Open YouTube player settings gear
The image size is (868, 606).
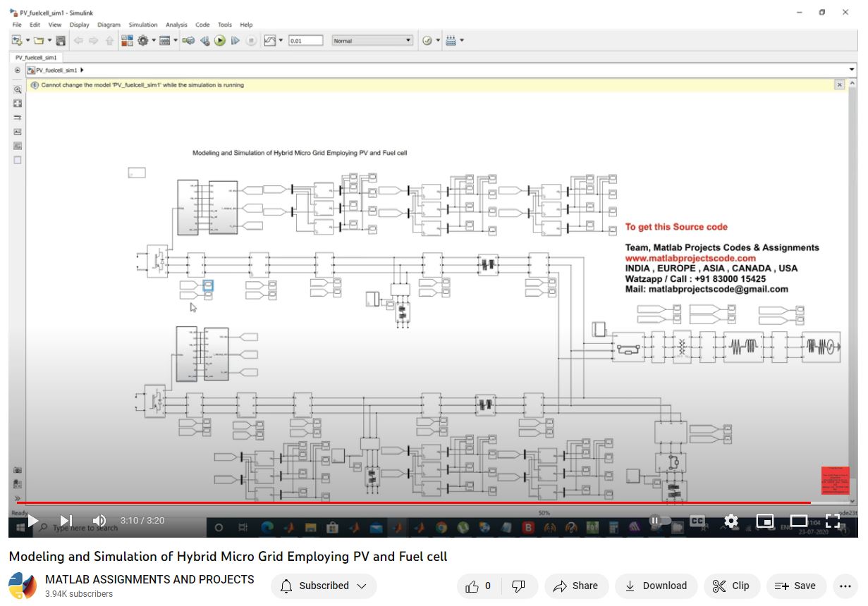731,521
